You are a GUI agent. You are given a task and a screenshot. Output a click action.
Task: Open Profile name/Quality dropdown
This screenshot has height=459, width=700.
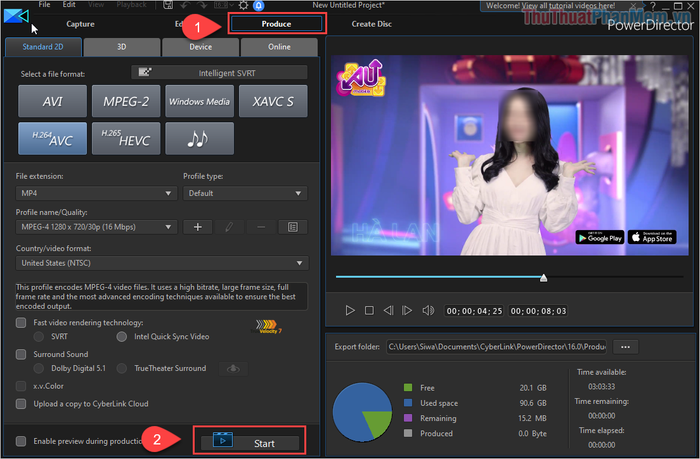[96, 227]
